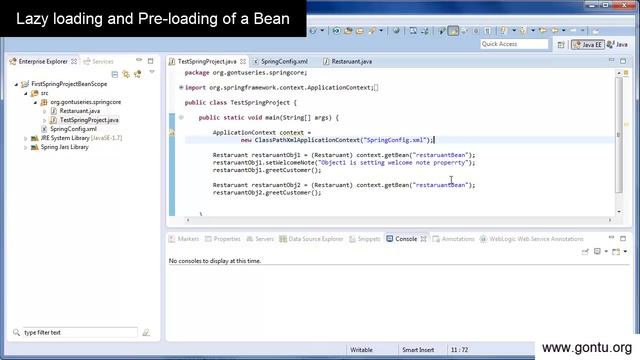Focus the Quick Access search field

[514, 44]
